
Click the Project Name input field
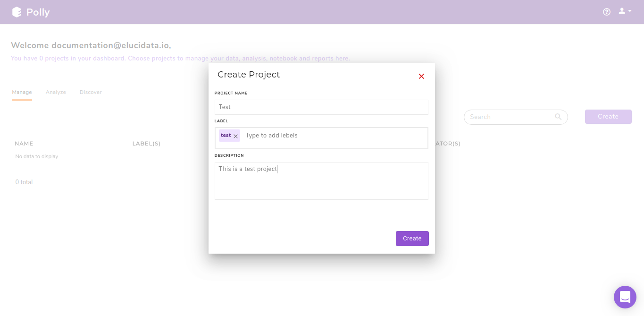pyautogui.click(x=321, y=107)
